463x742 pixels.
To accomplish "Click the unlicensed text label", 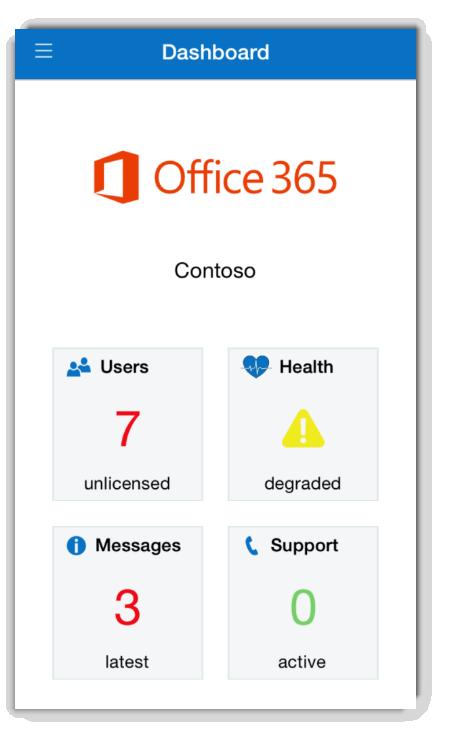I will [x=127, y=484].
